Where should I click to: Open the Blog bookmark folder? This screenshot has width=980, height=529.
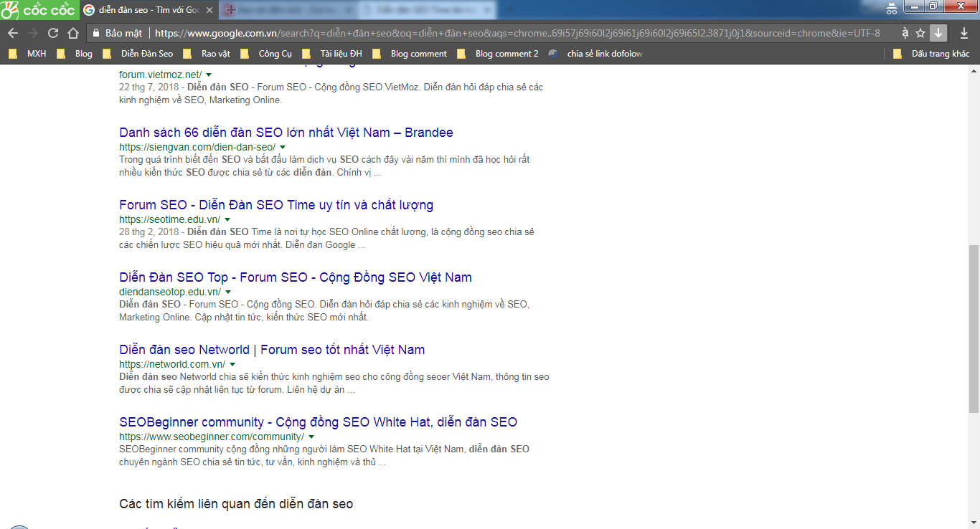click(75, 54)
